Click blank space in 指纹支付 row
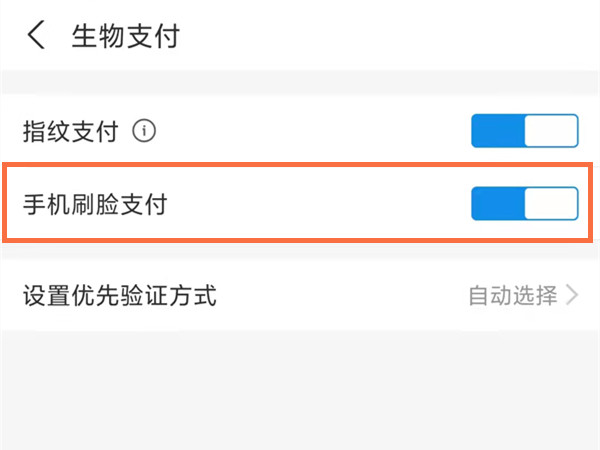This screenshot has width=600, height=450. 320,130
